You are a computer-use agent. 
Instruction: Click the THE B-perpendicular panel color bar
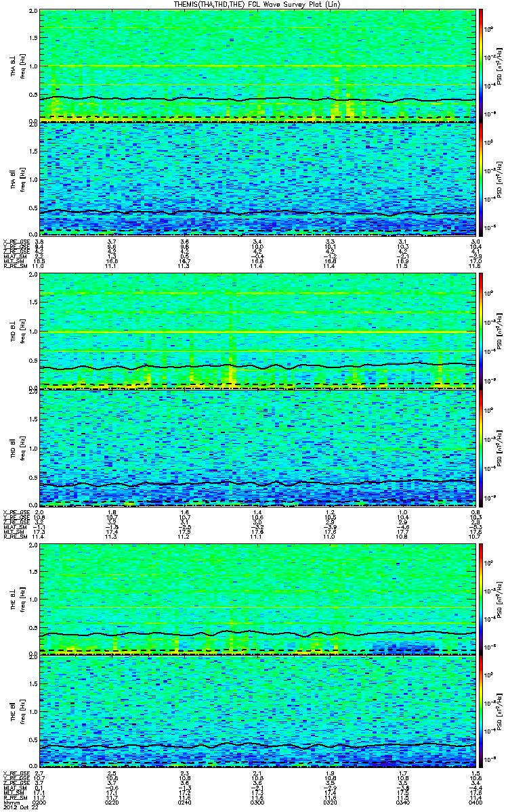point(481,598)
